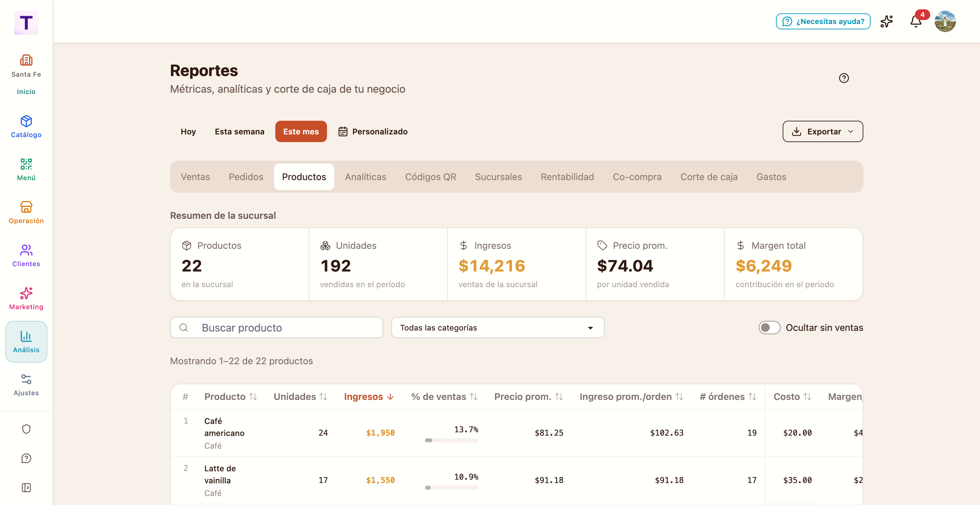The height and width of the screenshot is (505, 980).
Task: Open the Todas las categorías dropdown
Action: click(498, 328)
